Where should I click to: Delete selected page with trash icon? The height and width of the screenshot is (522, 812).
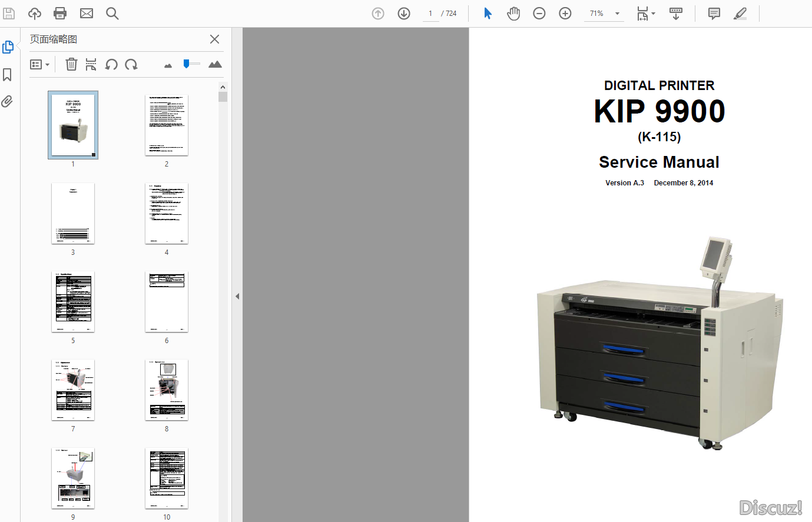click(71, 65)
